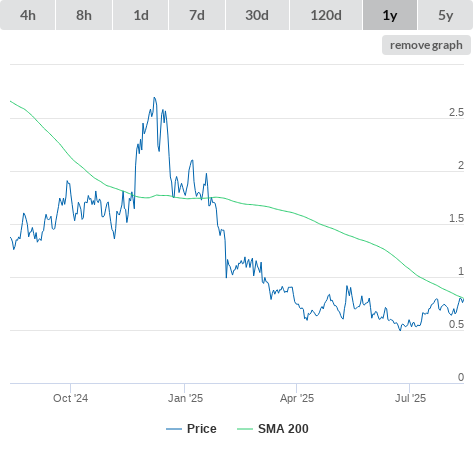Click the 2.5 y-axis value

[x=456, y=112]
